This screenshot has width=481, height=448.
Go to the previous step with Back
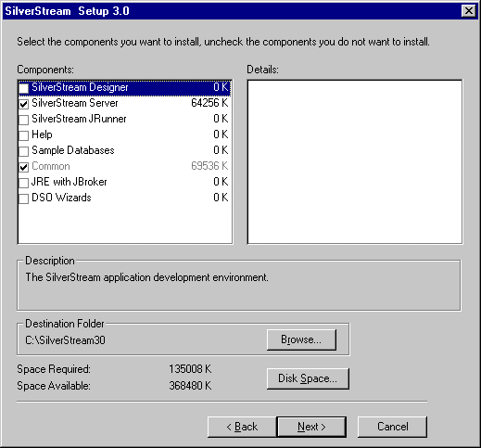[242, 427]
